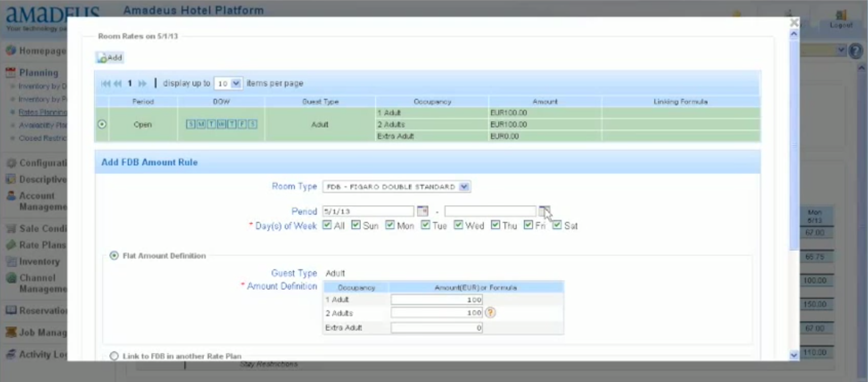Open the dropdown next to header help icon
868x382 pixels.
[841, 50]
